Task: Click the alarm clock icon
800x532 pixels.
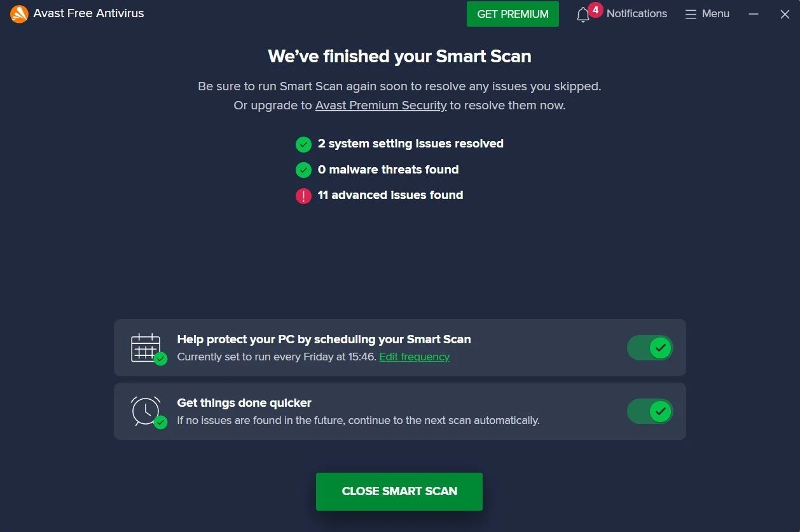Action: pos(146,410)
